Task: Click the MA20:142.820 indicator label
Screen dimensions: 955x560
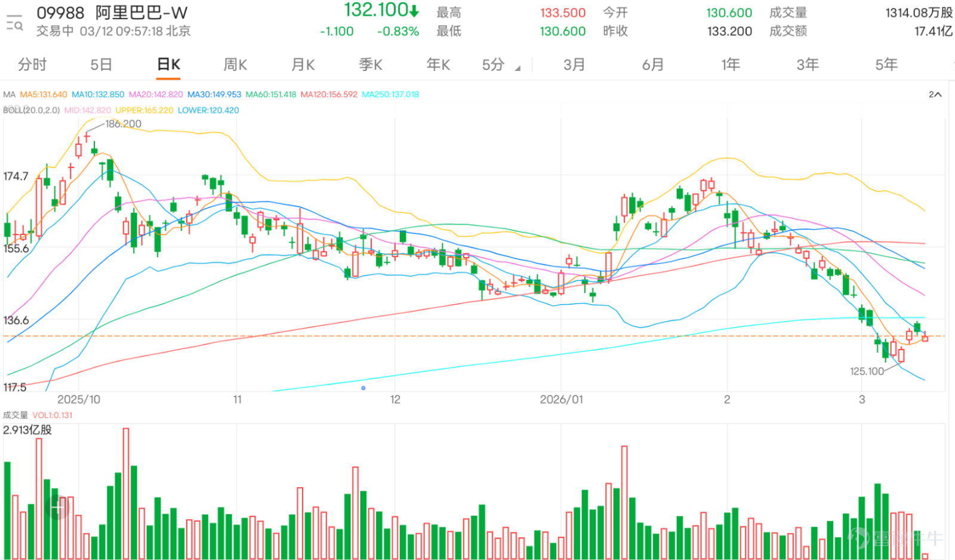Action: click(156, 94)
